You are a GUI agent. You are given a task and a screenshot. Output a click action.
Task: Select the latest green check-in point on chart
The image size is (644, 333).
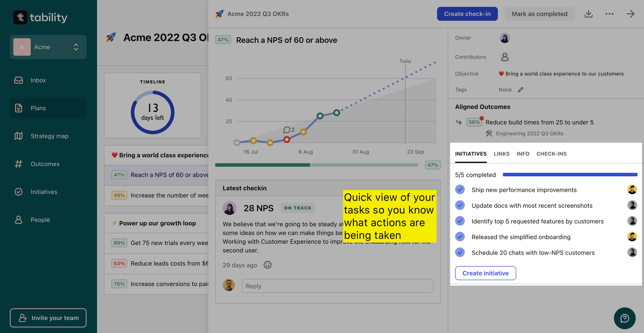[x=336, y=113]
